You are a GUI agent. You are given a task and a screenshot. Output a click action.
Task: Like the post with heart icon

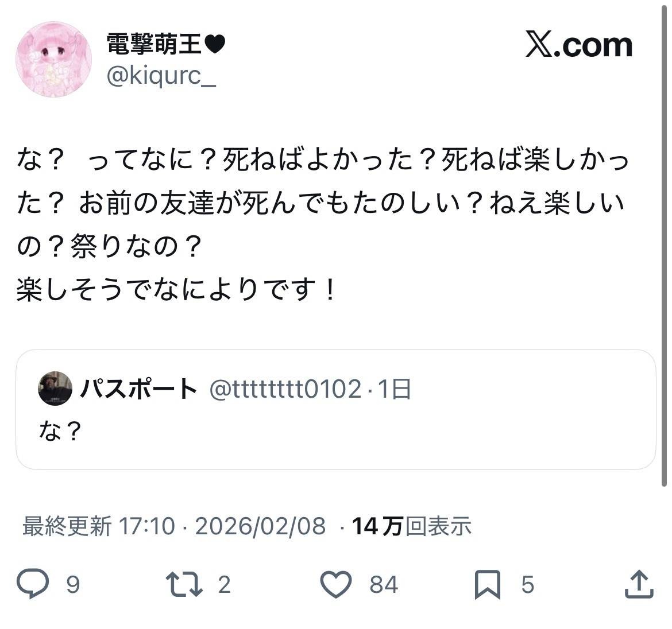[336, 584]
